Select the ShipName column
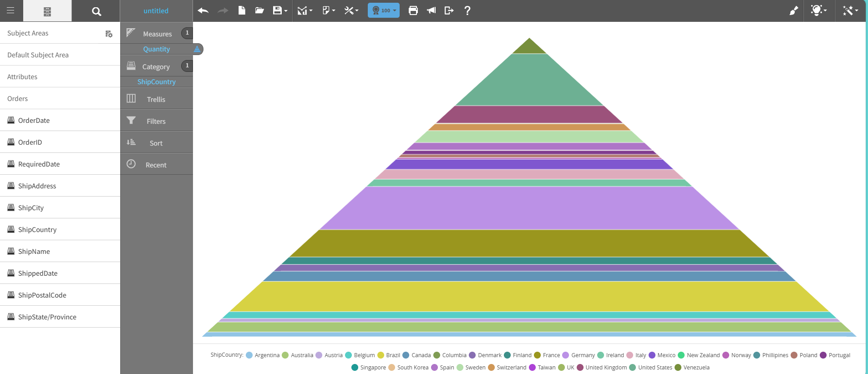This screenshot has height=374, width=868. pyautogui.click(x=60, y=251)
